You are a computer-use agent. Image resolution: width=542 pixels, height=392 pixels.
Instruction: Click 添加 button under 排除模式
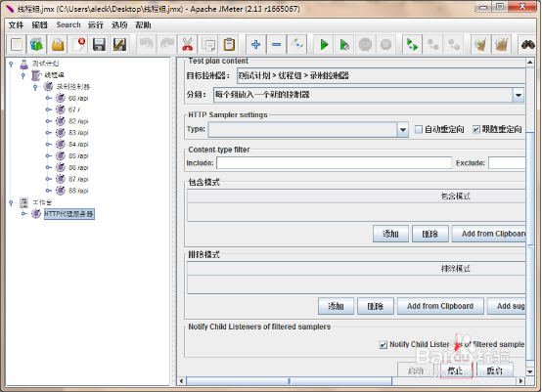click(336, 306)
